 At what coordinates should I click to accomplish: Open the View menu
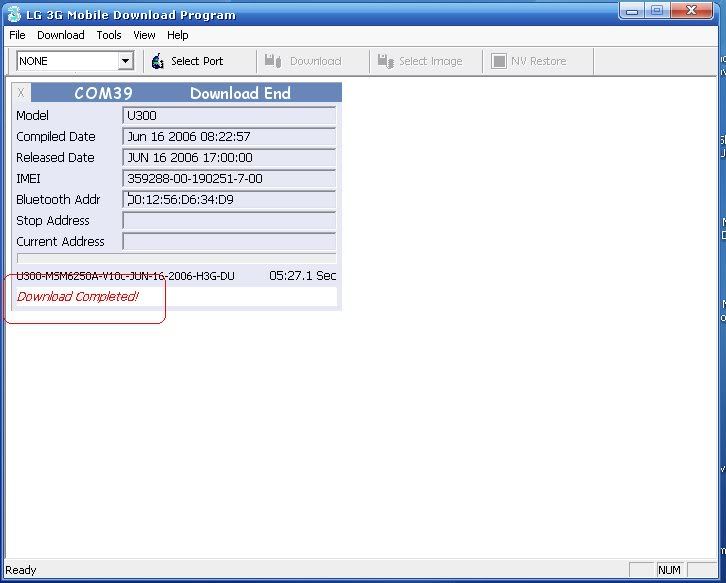tap(144, 35)
